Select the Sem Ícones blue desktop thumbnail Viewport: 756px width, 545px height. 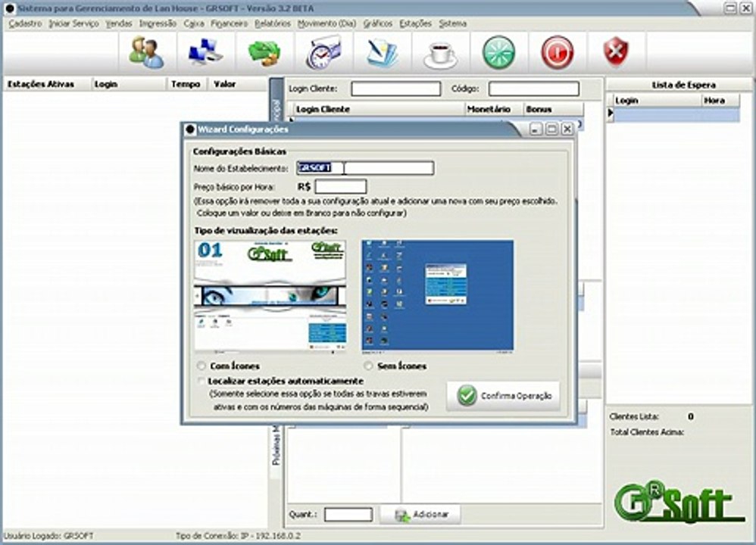tap(438, 295)
